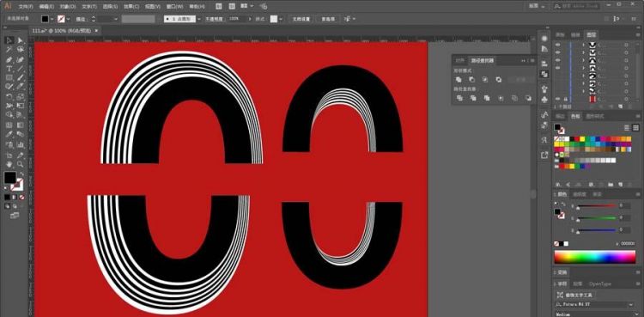
Task: Open the 文件(F) menu
Action: pos(25,7)
